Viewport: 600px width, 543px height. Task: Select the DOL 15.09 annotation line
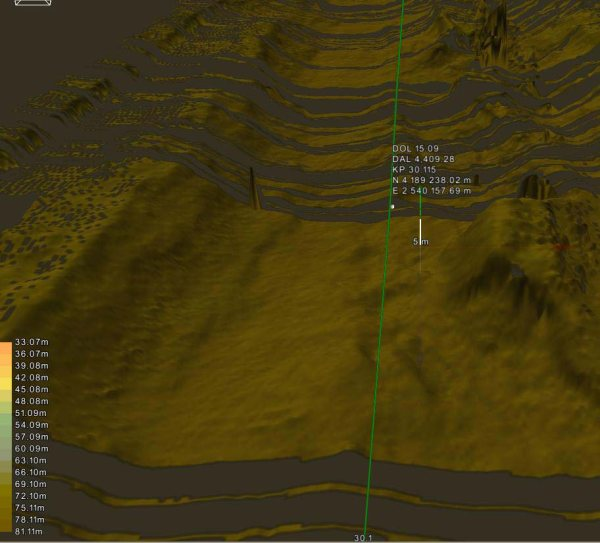(x=415, y=148)
